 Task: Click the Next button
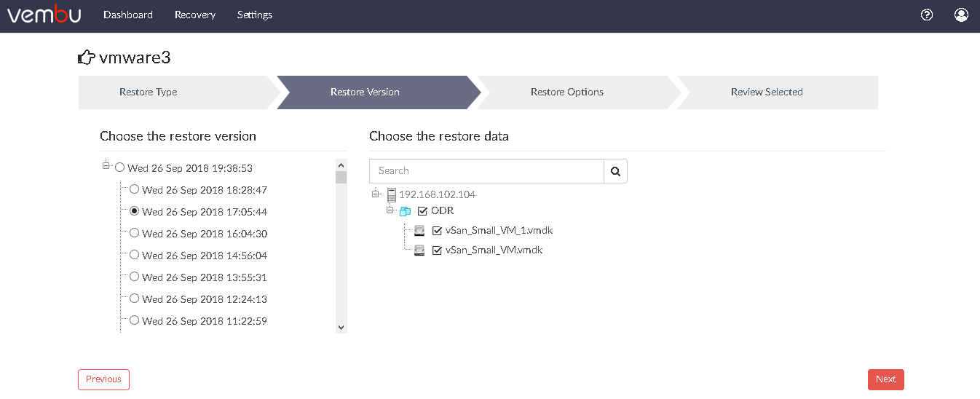point(886,379)
